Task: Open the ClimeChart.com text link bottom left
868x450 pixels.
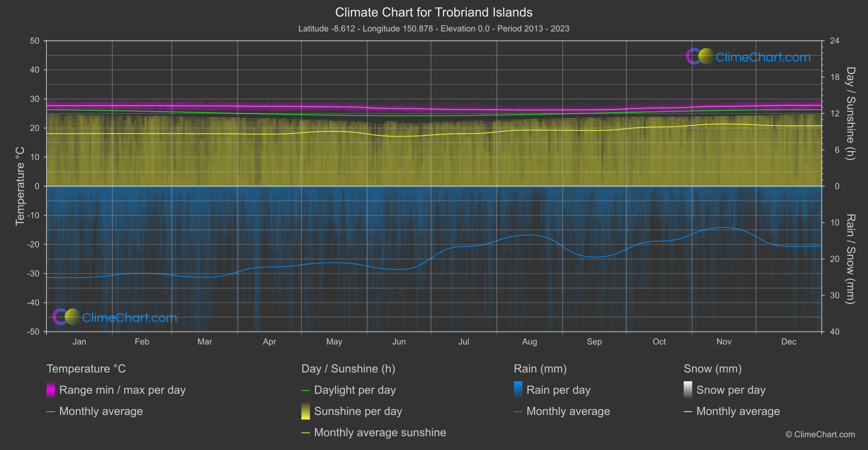Action: pyautogui.click(x=130, y=317)
